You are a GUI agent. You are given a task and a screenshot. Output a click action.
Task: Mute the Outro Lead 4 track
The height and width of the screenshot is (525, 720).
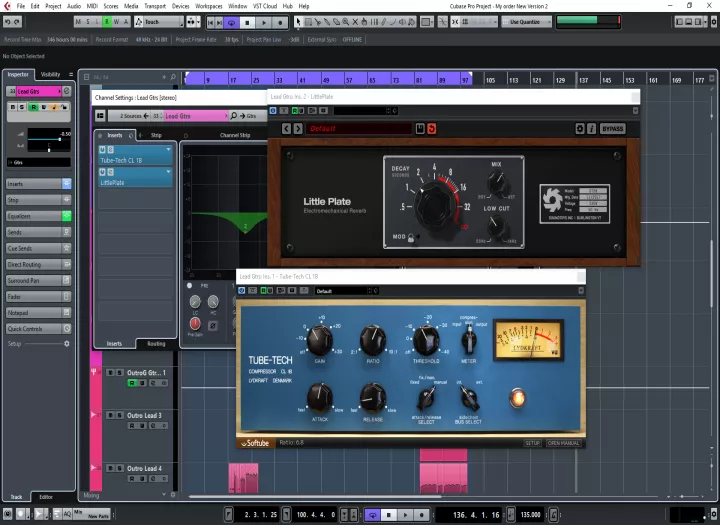point(110,468)
